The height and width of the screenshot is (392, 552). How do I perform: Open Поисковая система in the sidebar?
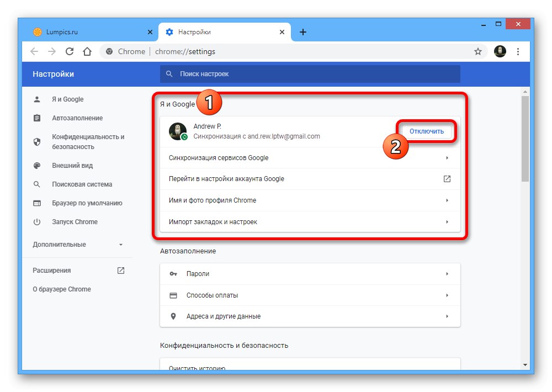click(82, 184)
